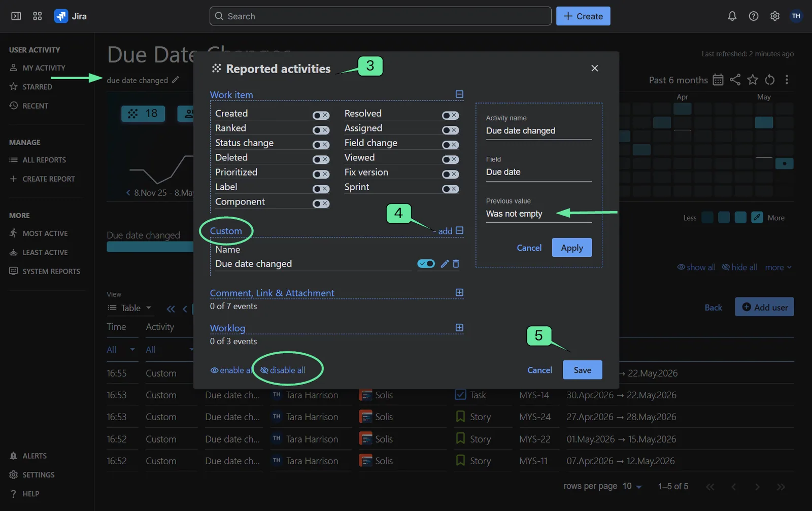This screenshot has height=511, width=812.
Task: Open System Reports
Action: (45, 271)
